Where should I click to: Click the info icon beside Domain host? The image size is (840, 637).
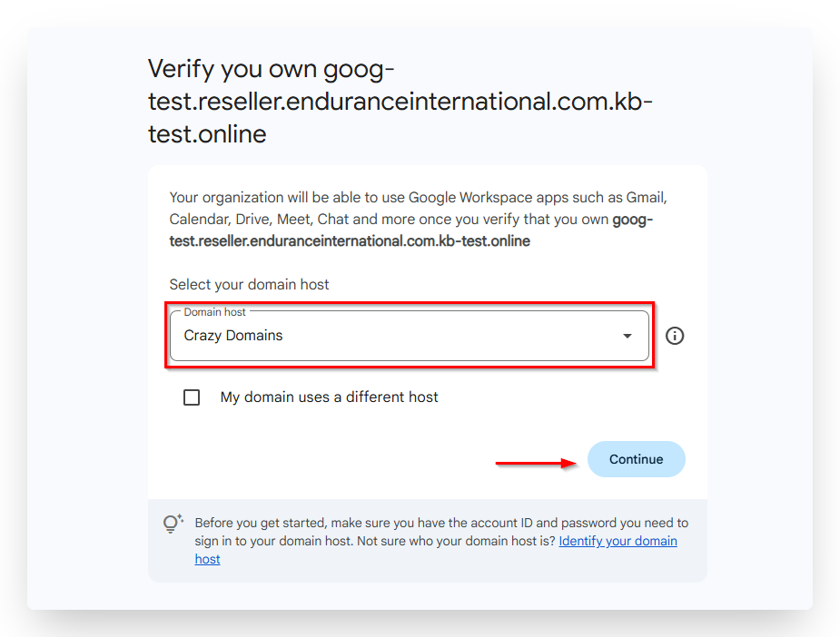tap(675, 336)
